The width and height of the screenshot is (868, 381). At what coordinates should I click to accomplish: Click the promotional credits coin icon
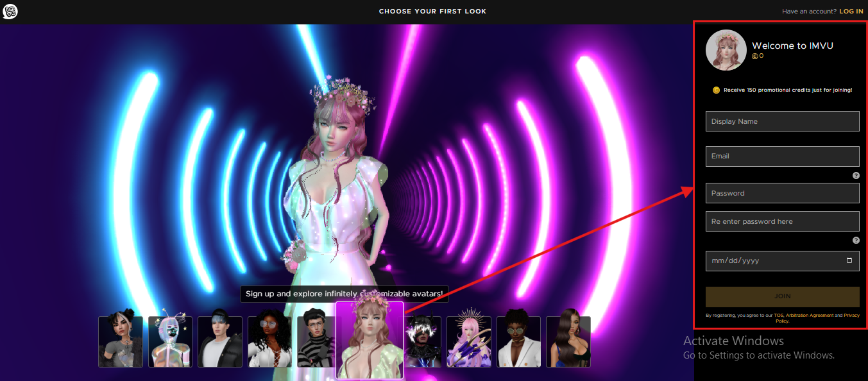(x=717, y=90)
